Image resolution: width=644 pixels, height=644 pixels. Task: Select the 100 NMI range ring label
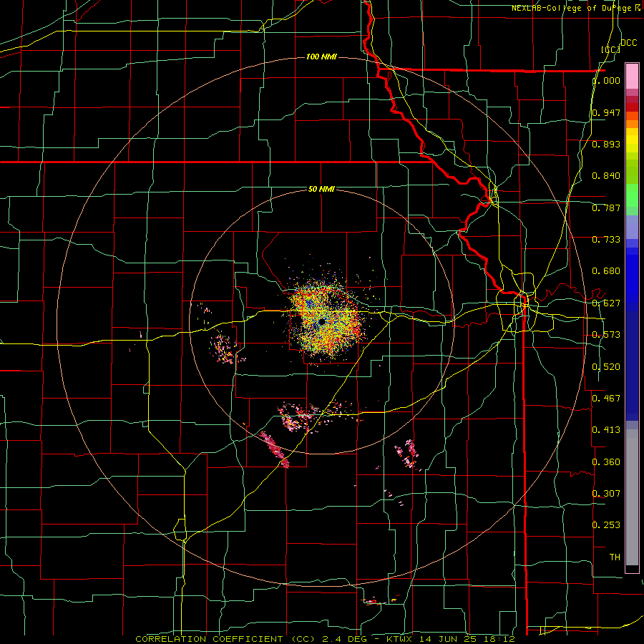[321, 57]
